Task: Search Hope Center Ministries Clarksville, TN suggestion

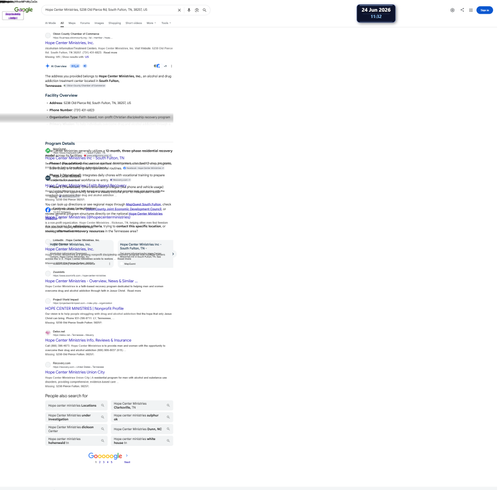Action: click(x=142, y=406)
